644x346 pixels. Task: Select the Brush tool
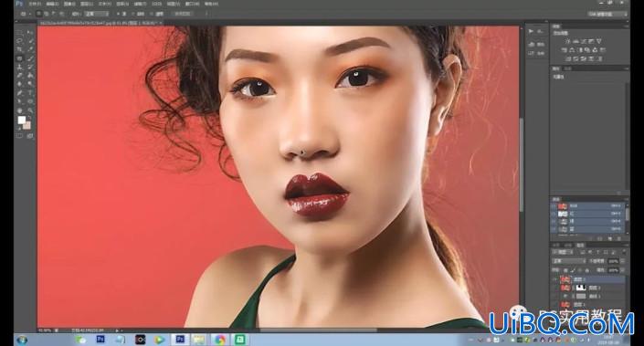(x=30, y=58)
